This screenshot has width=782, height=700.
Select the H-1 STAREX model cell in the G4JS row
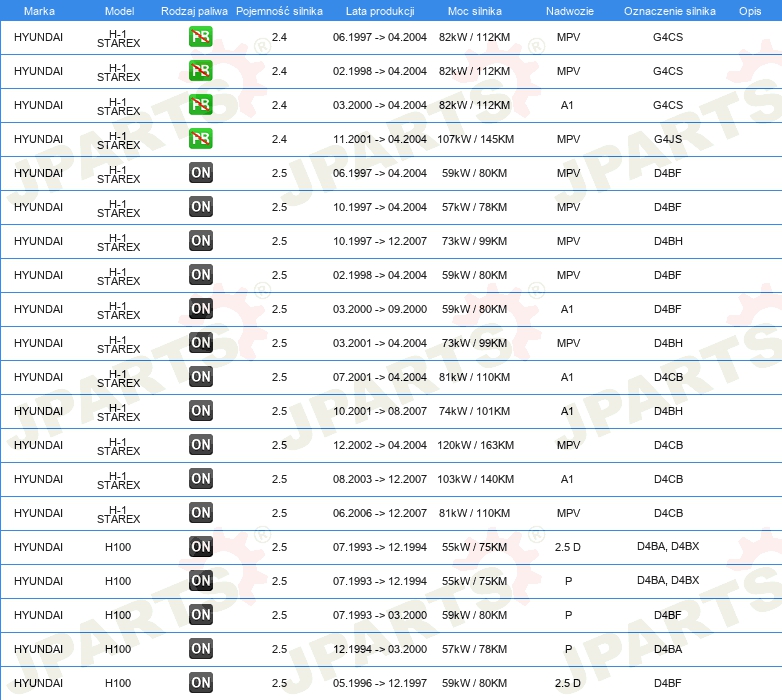coord(119,140)
